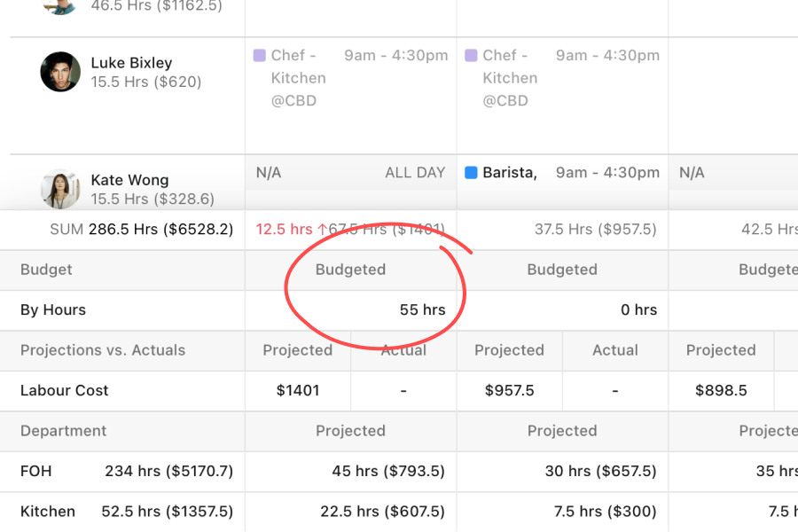Collapse the Department section header
The image size is (798, 532).
62,430
